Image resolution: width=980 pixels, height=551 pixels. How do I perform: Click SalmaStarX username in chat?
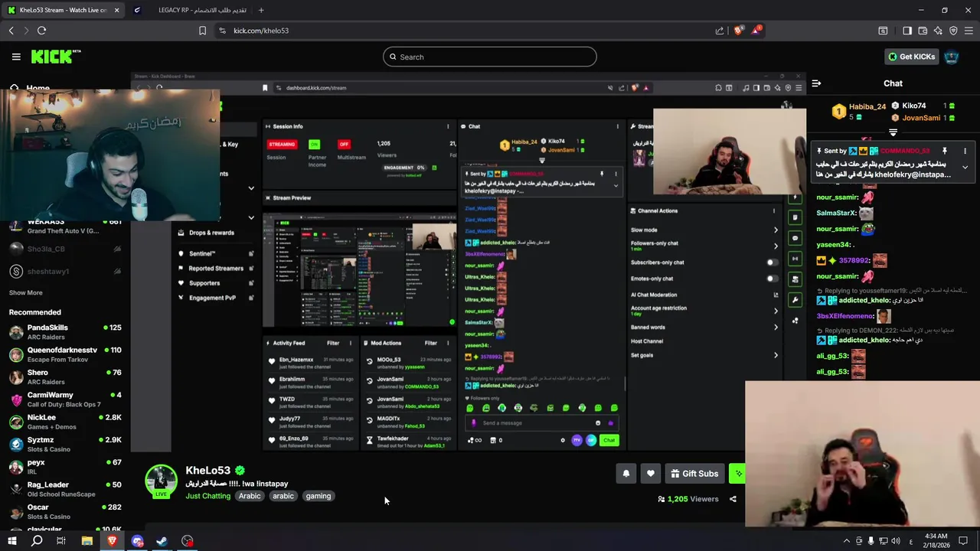tap(836, 213)
